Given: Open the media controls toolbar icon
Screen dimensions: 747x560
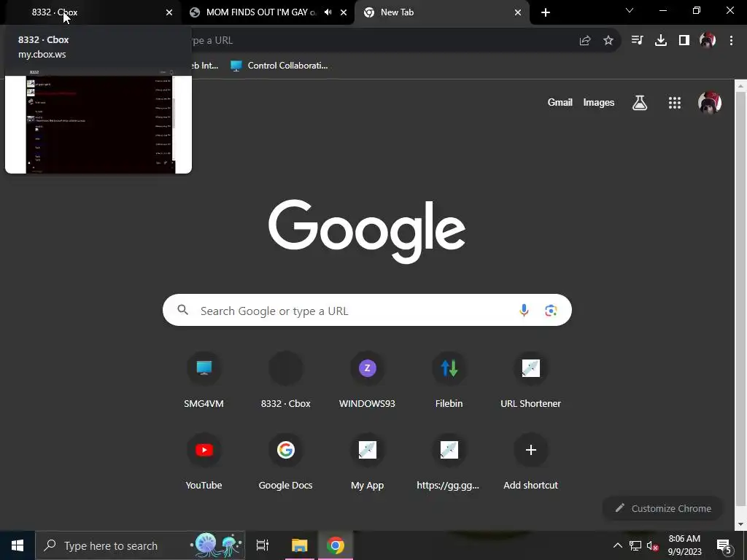Looking at the screenshot, I should [637, 41].
